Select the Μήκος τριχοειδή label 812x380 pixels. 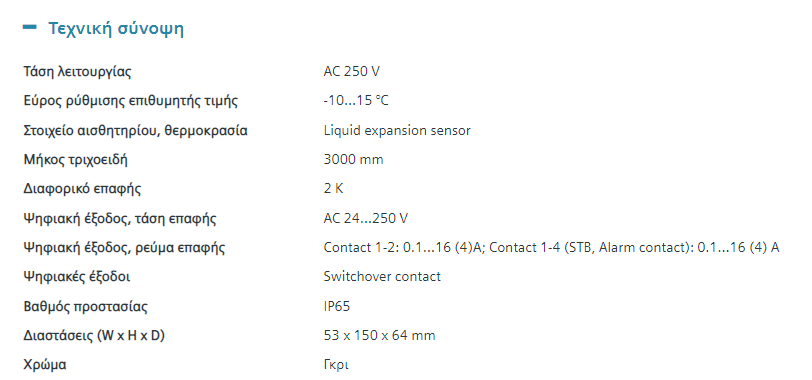(76, 160)
